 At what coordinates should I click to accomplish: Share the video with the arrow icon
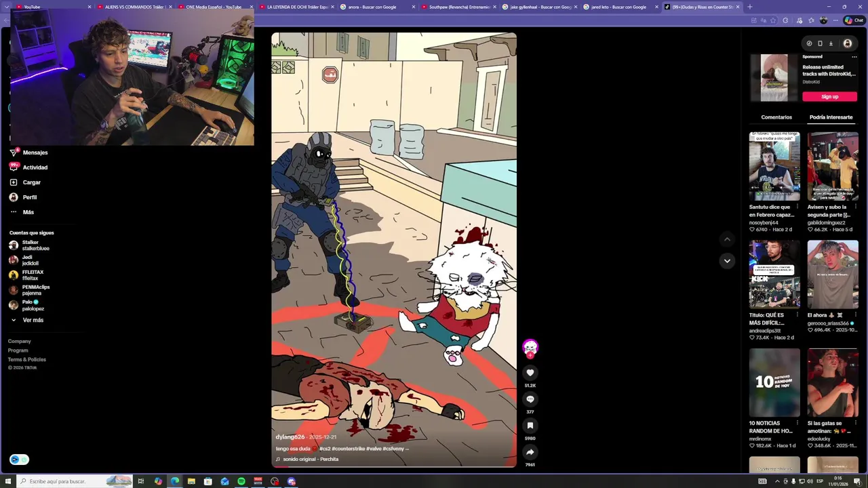[x=530, y=452]
